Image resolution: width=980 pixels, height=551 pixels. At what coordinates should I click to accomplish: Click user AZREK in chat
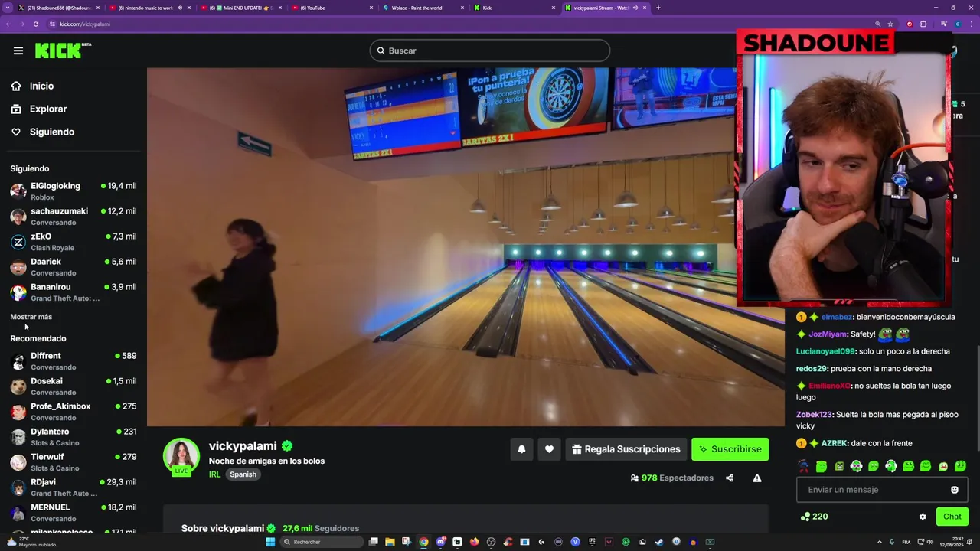coord(835,443)
